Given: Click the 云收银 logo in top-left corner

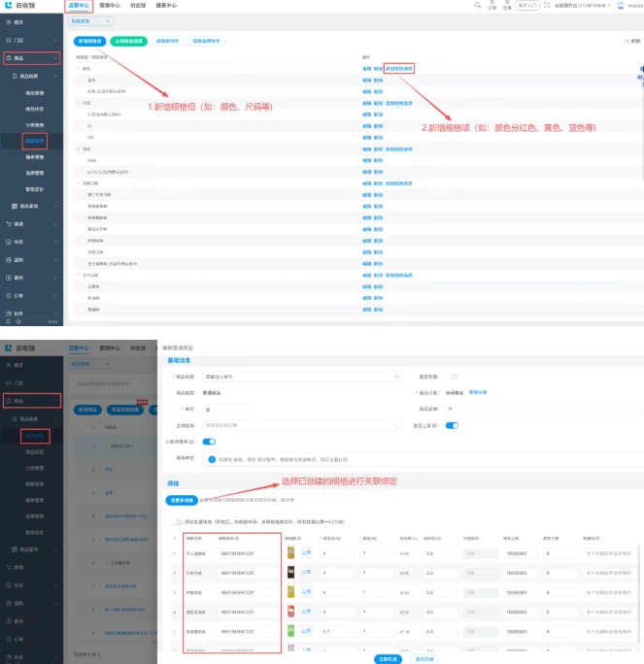Looking at the screenshot, I should tap(20, 5).
